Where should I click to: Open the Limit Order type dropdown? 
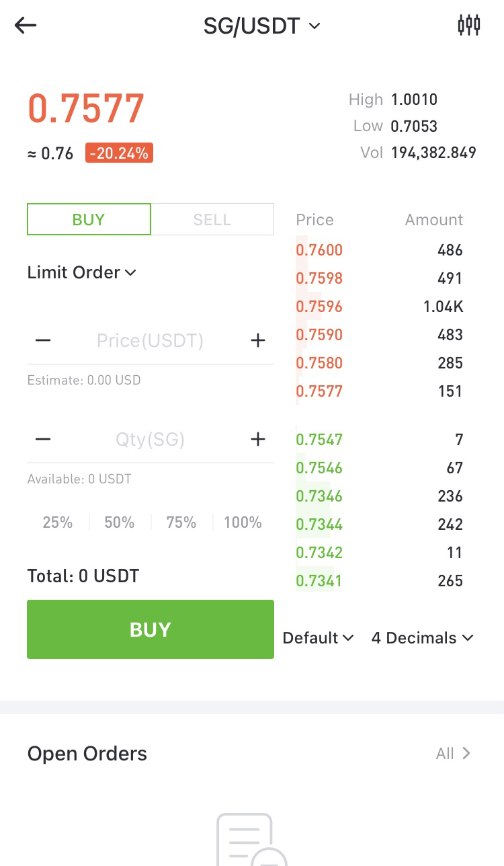click(x=81, y=272)
